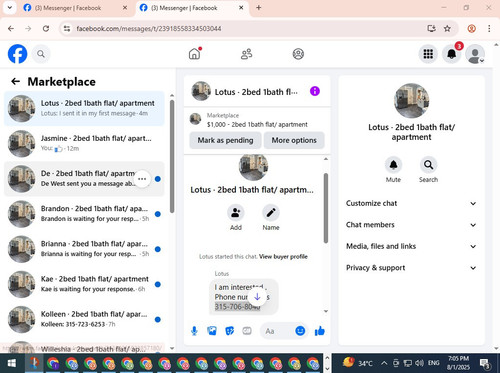This screenshot has width=500, height=373.
Task: Open the $1,000 2bed 1bath listing link
Action: (257, 124)
